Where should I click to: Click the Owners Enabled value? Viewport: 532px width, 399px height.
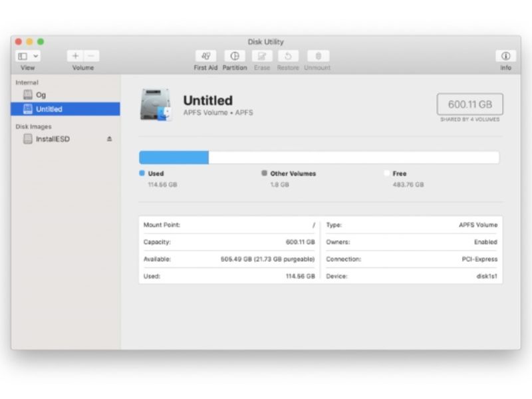pyautogui.click(x=485, y=242)
